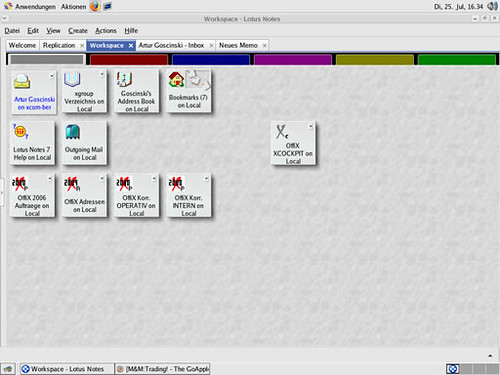500x375 pixels.
Task: Close the Replication tab
Action: click(x=82, y=46)
